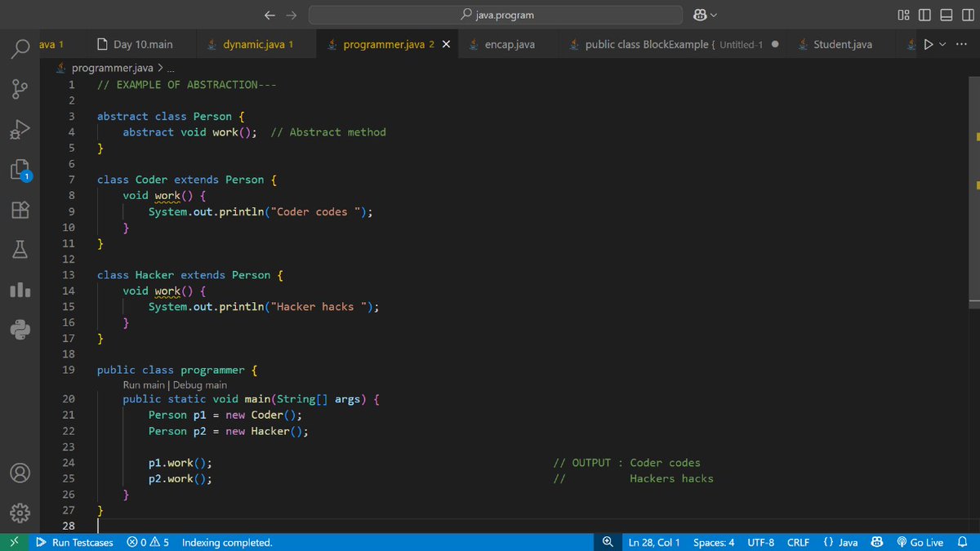980x551 pixels.
Task: Open the BlockExample Untitled-1 tab
Action: (674, 44)
